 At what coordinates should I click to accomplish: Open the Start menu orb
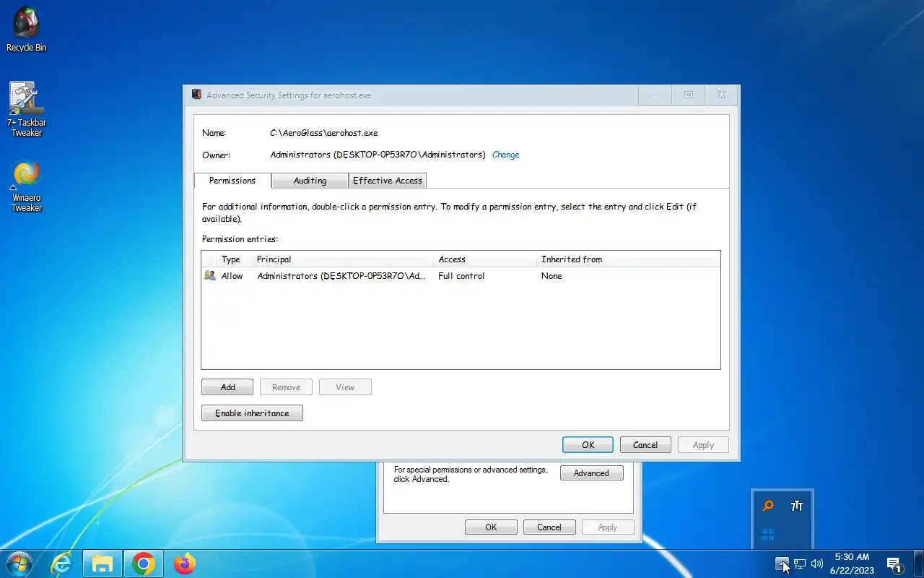click(x=19, y=564)
